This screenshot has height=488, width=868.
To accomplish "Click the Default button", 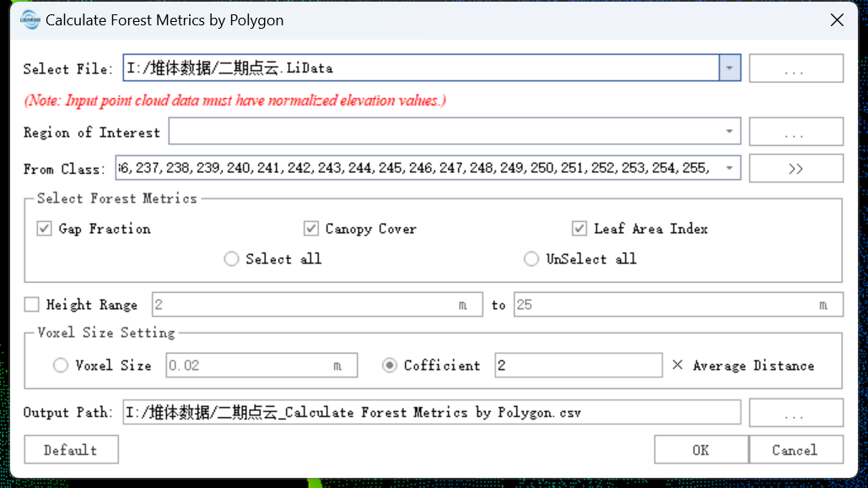I will coord(71,449).
